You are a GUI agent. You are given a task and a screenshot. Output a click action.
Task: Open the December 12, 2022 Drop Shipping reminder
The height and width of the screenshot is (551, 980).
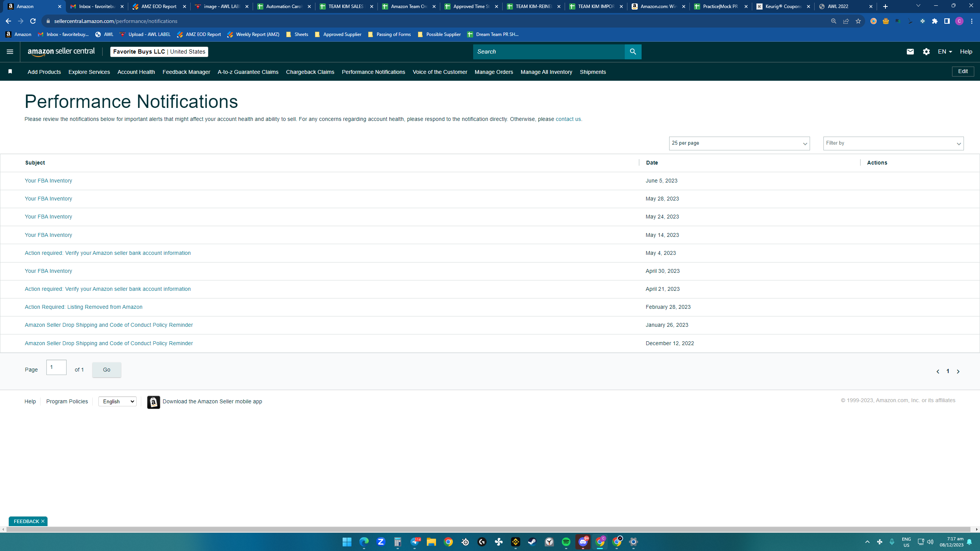click(x=109, y=343)
